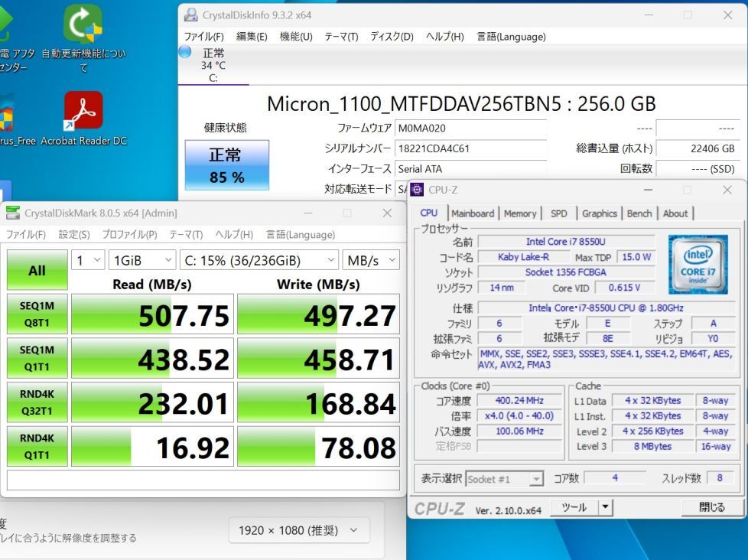Click the 78.08 RND4K write result
This screenshot has width=748, height=560.
pyautogui.click(x=319, y=447)
